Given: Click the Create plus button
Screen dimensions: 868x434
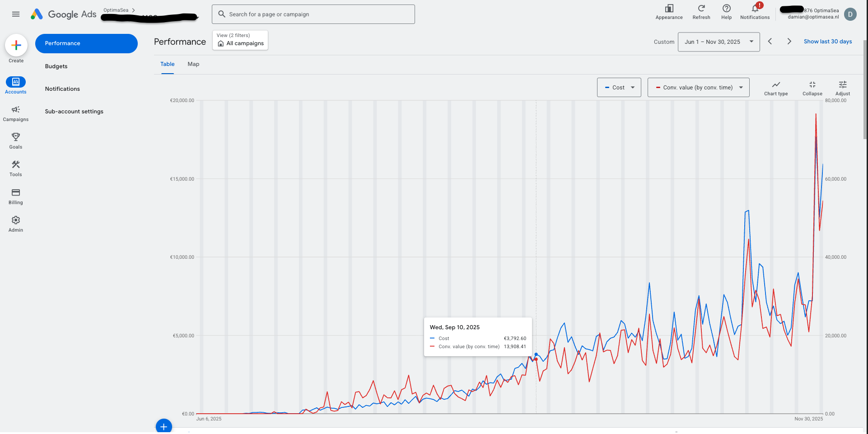Looking at the screenshot, I should click(x=16, y=45).
